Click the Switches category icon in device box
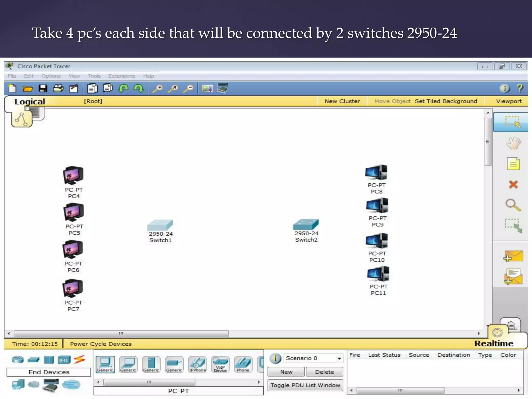The height and width of the screenshot is (399, 532). [x=34, y=360]
